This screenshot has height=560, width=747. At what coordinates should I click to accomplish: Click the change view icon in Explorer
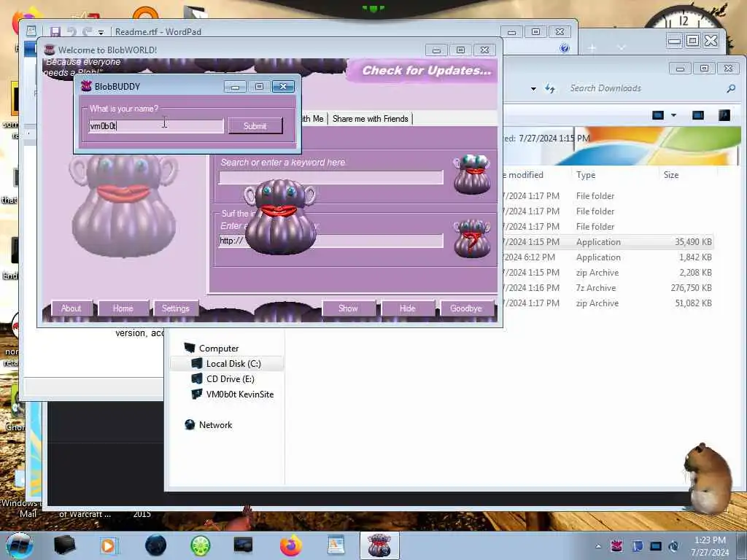tap(658, 115)
